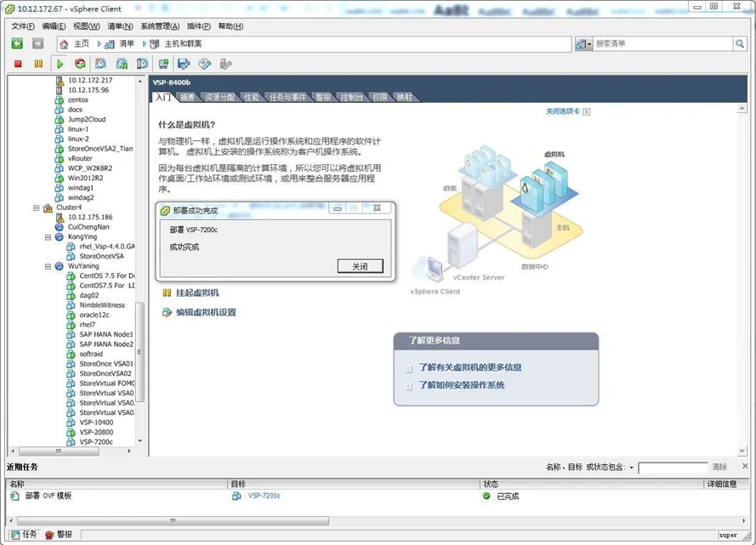Click the yellow Suspend toolbar button

[x=38, y=64]
